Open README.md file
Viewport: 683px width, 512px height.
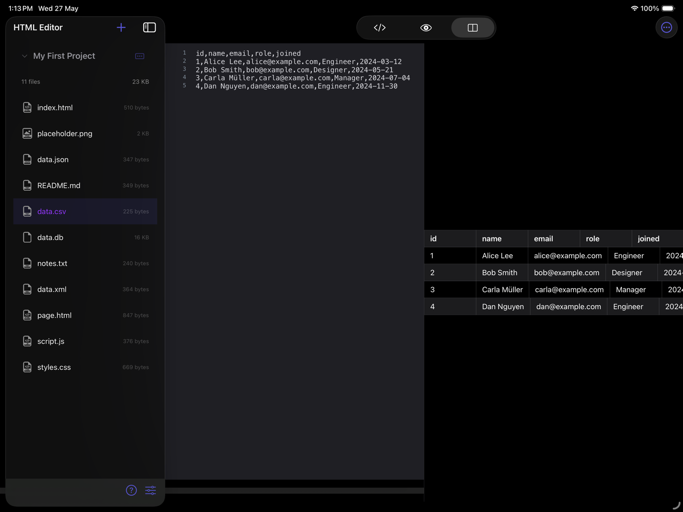pos(85,185)
